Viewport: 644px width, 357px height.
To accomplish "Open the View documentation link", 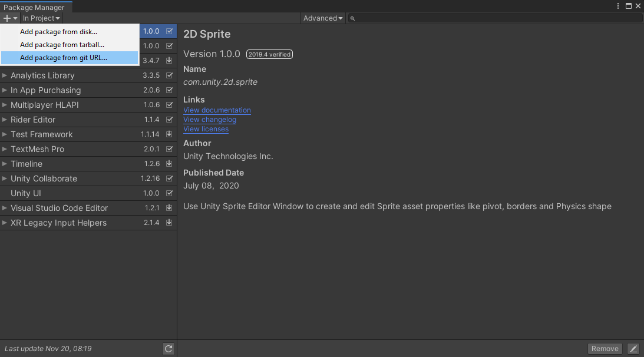I will (x=217, y=110).
